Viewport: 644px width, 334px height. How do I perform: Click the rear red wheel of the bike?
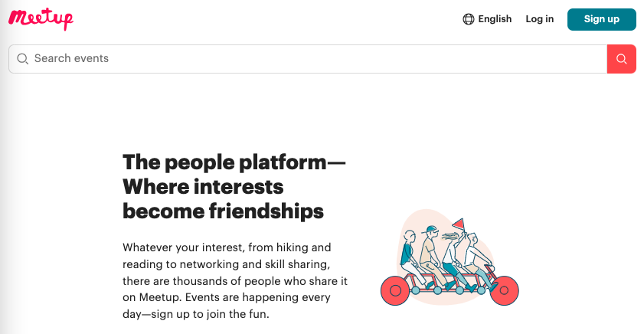coord(395,291)
